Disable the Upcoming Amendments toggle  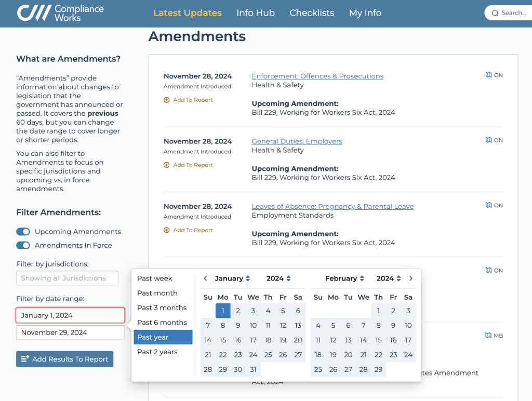23,232
